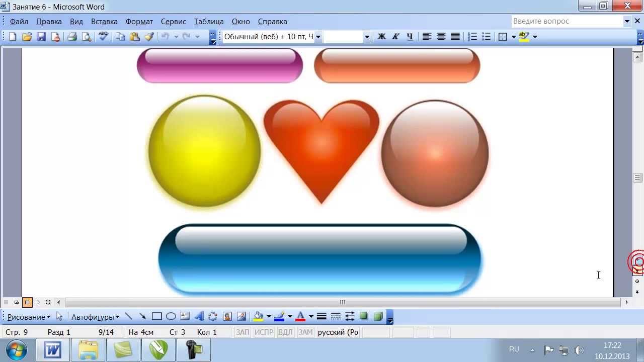Click the Permission icon next to Save
This screenshot has width=644, height=362.
pos(55,37)
